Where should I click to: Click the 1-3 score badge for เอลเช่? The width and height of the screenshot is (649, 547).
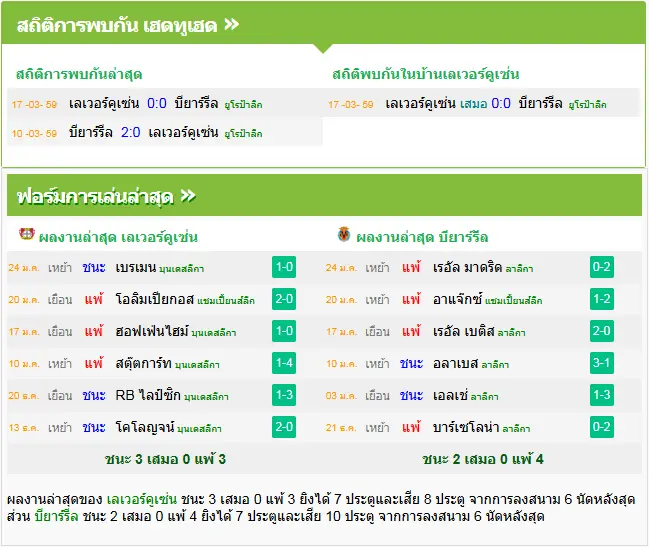tap(601, 395)
